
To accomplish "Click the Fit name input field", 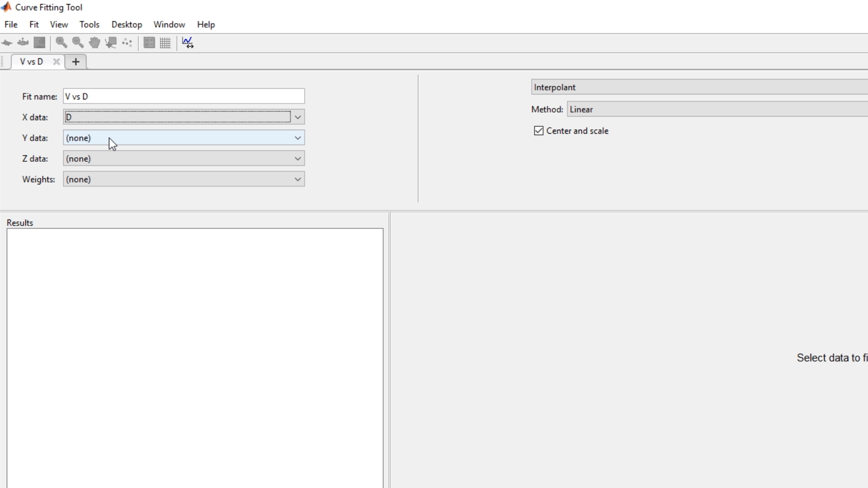I will tap(184, 96).
